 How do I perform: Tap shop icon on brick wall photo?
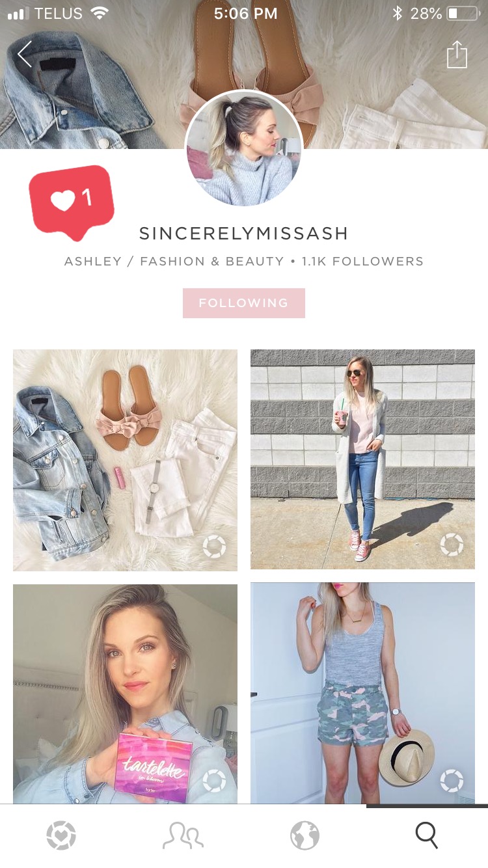pyautogui.click(x=452, y=545)
